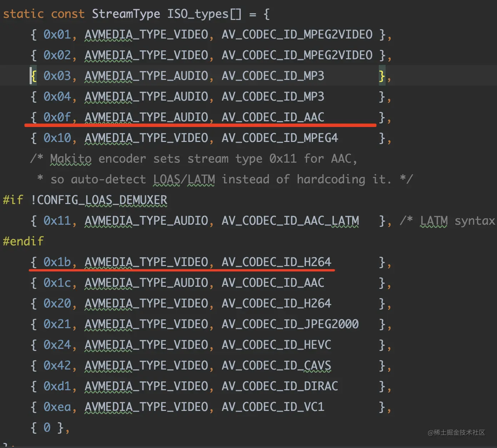Click AV_CODEC_ID_VC1 identifier
497x448 pixels.
(x=273, y=407)
